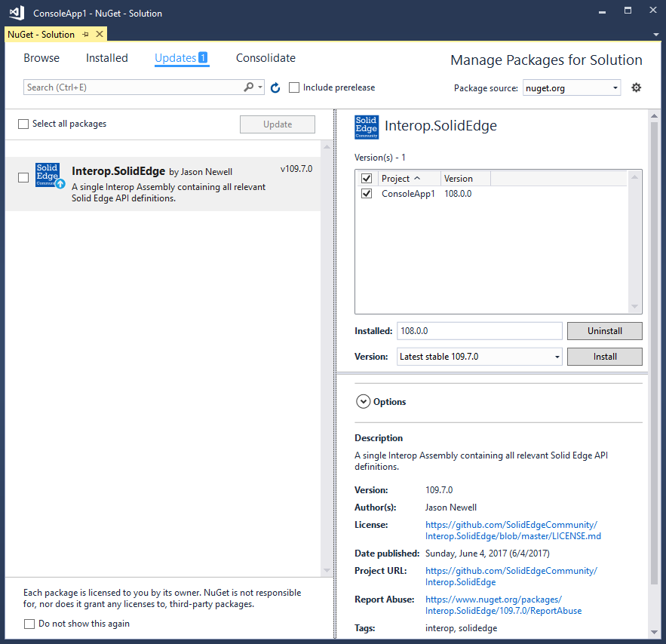Viewport: 666px width, 644px height.
Task: Open search options dropdown arrow
Action: pos(260,87)
